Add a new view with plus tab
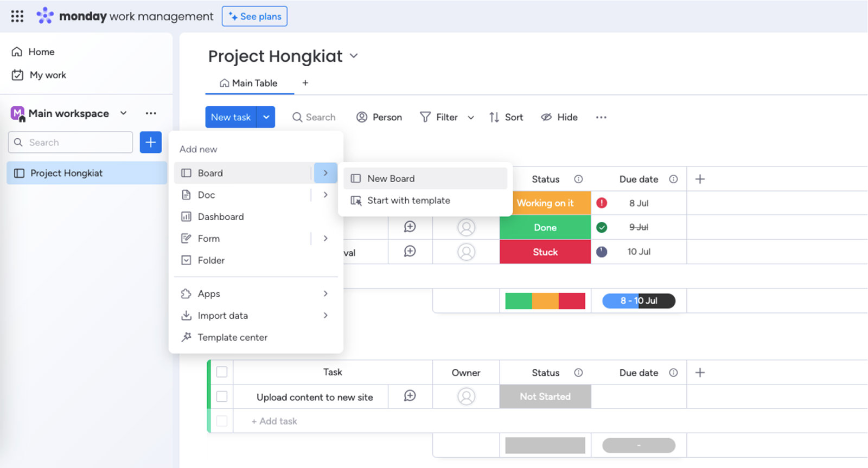This screenshot has height=468, width=868. [x=305, y=83]
